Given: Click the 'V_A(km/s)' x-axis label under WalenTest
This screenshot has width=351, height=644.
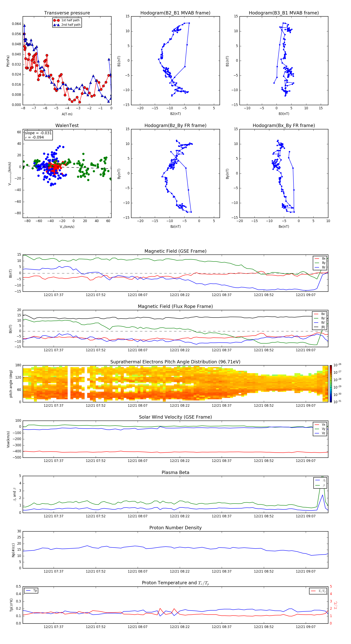Looking at the screenshot, I should click(x=67, y=227).
